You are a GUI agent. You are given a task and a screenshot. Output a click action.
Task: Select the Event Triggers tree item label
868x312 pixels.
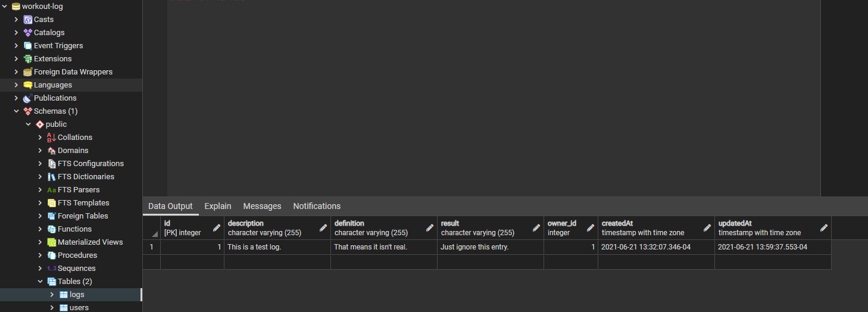point(58,46)
